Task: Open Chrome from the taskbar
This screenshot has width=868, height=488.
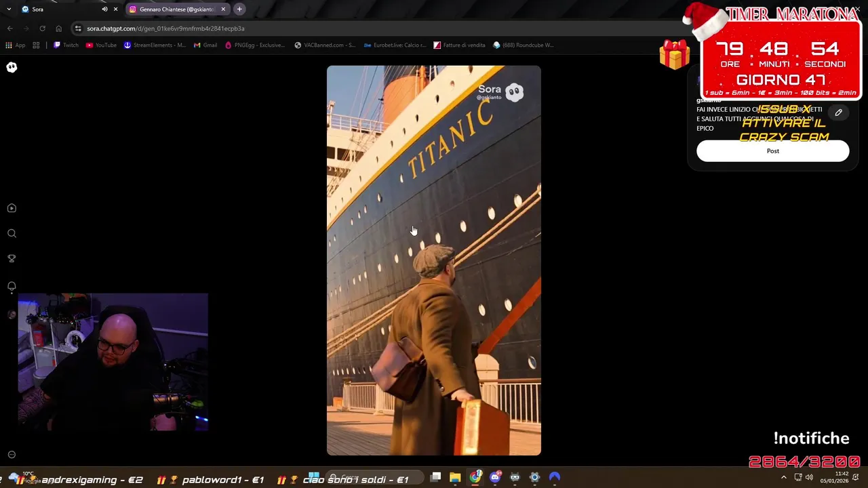Action: point(475,477)
